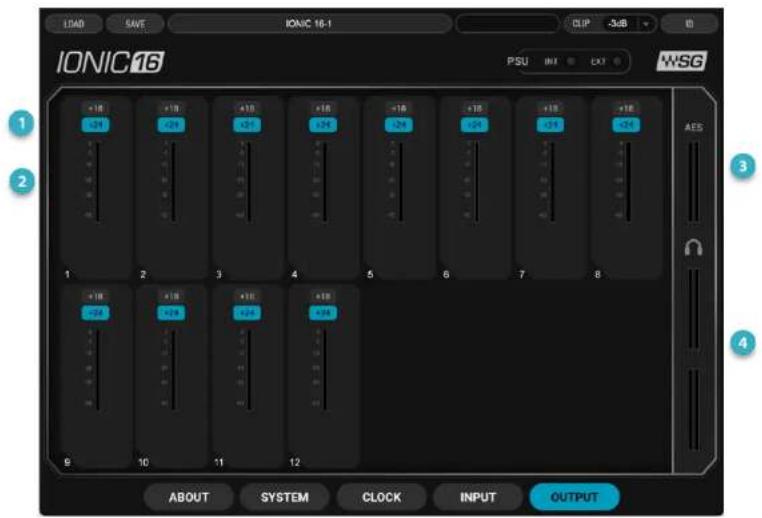Click the IONIC 16-1 device name field
This screenshot has width=762, height=518.
click(x=310, y=23)
